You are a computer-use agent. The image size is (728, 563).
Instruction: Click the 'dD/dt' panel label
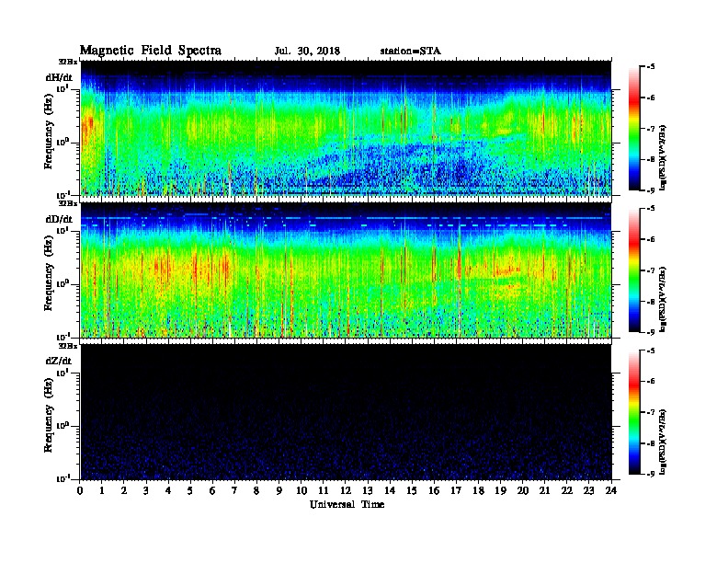[x=59, y=219]
